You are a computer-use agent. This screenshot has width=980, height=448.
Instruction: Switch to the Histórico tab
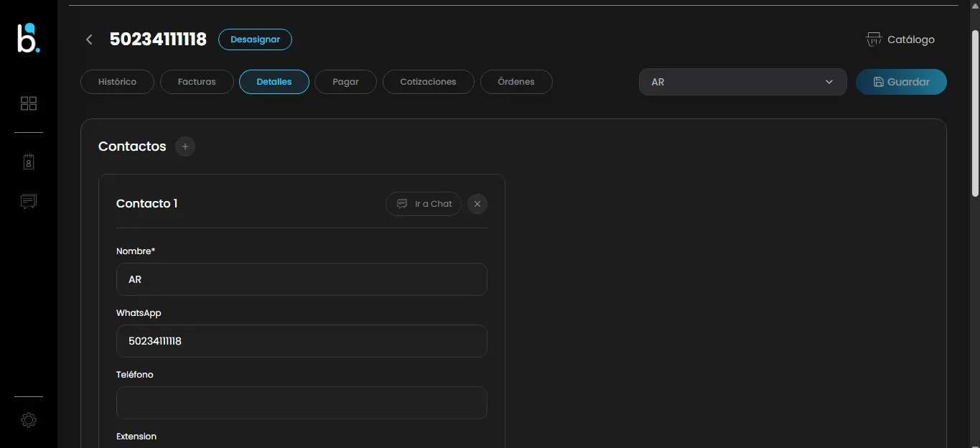pos(118,82)
